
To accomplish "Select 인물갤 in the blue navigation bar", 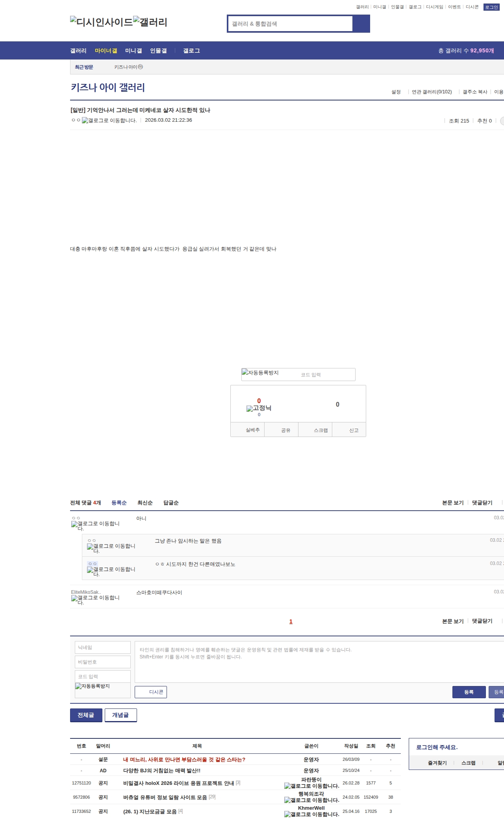I will (x=158, y=50).
